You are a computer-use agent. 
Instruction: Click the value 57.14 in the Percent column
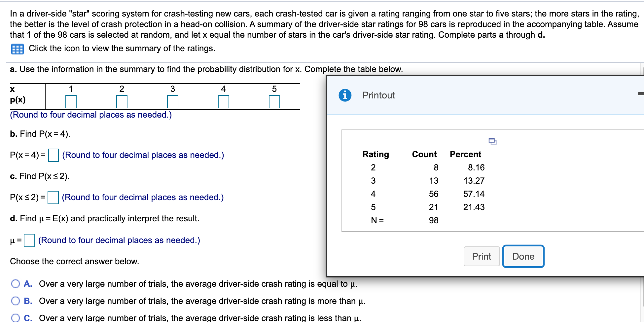tap(474, 194)
